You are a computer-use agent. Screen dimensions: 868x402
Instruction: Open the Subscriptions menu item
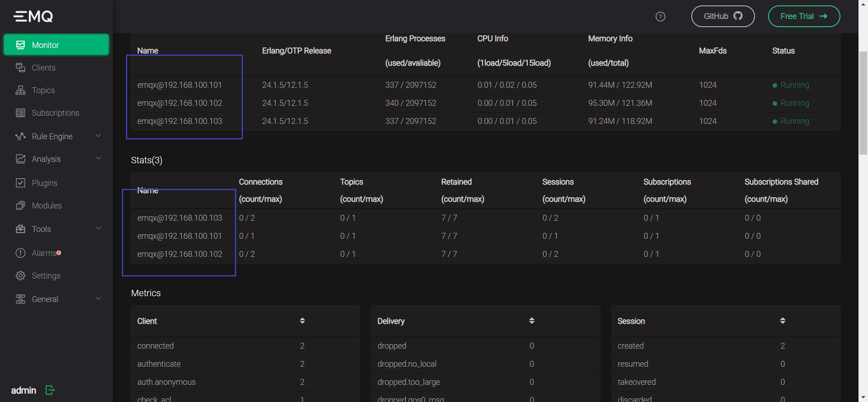click(x=57, y=113)
